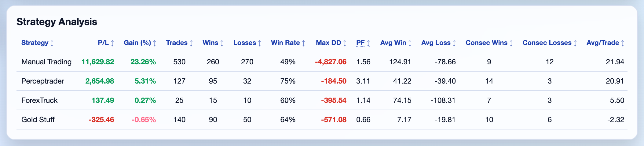The width and height of the screenshot is (644, 146).
Task: Click the Gold Stuff strategy name
Action: click(38, 120)
